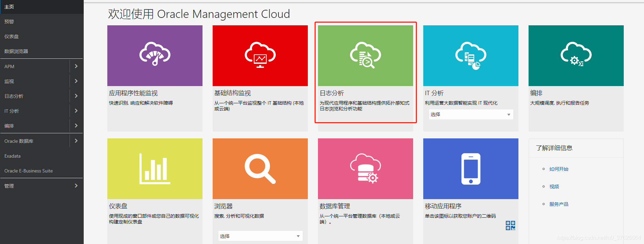
Task: Open the 日志分析 green log search icon
Action: point(366,56)
